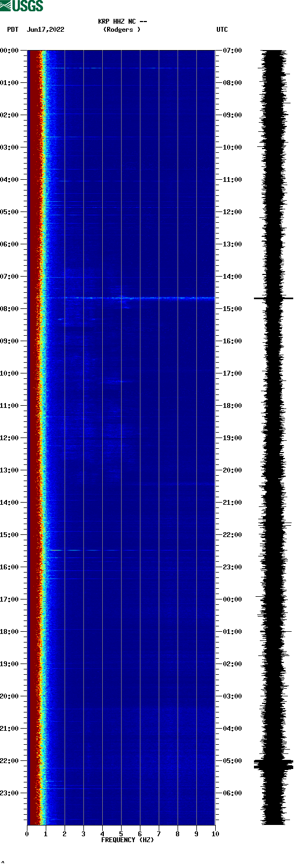Click the 12:00 UTC time label
Image resolution: width=297 pixels, height=868 pixels.
[232, 212]
